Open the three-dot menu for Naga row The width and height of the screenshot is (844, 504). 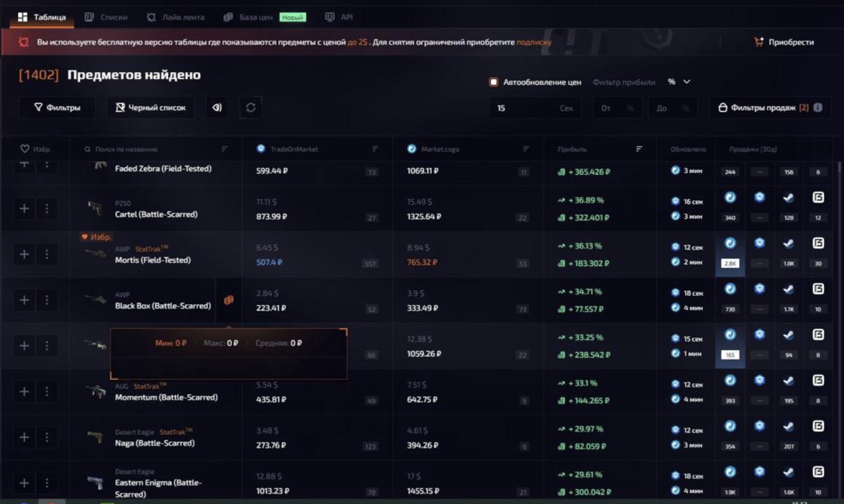pyautogui.click(x=47, y=437)
